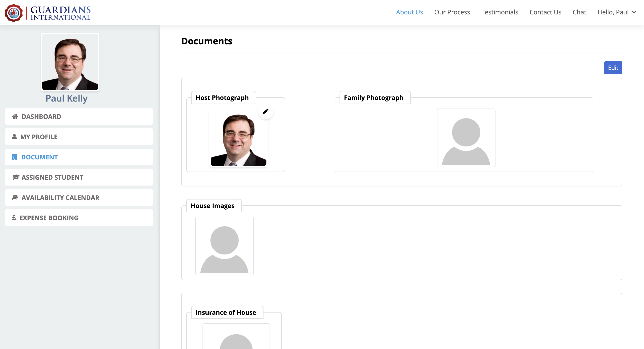The image size is (644, 349).
Task: Click the Dashboard home icon in sidebar
Action: click(x=15, y=117)
